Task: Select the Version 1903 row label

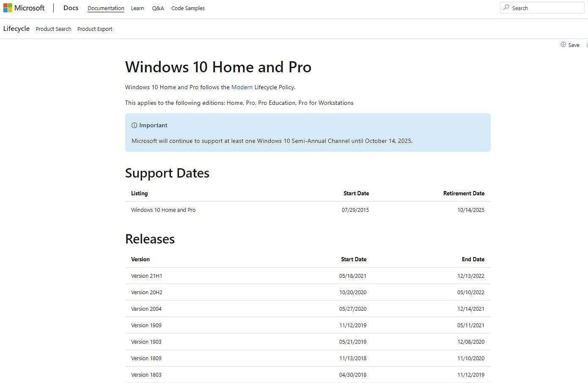Action: click(x=146, y=342)
